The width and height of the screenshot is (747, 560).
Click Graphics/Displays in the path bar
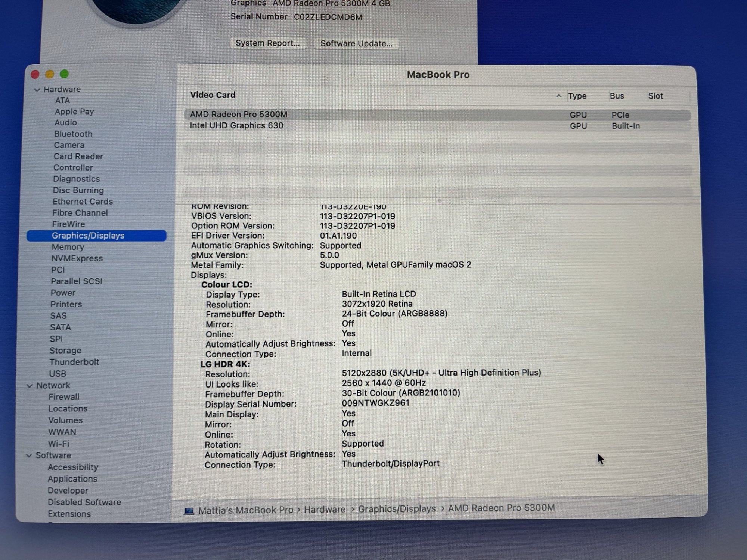click(397, 509)
